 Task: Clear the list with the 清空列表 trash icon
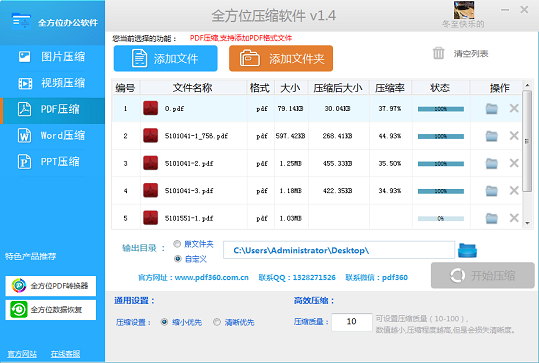click(x=438, y=53)
